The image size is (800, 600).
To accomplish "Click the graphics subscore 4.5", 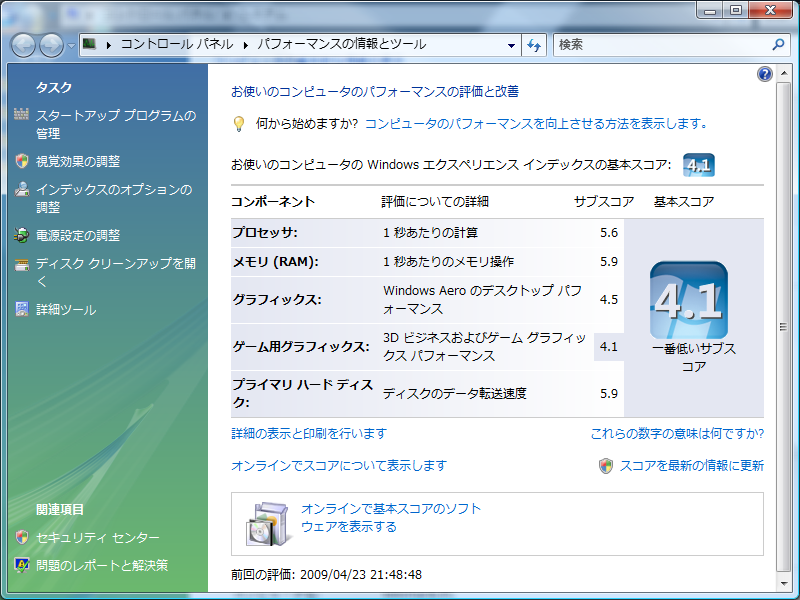I will tap(609, 299).
